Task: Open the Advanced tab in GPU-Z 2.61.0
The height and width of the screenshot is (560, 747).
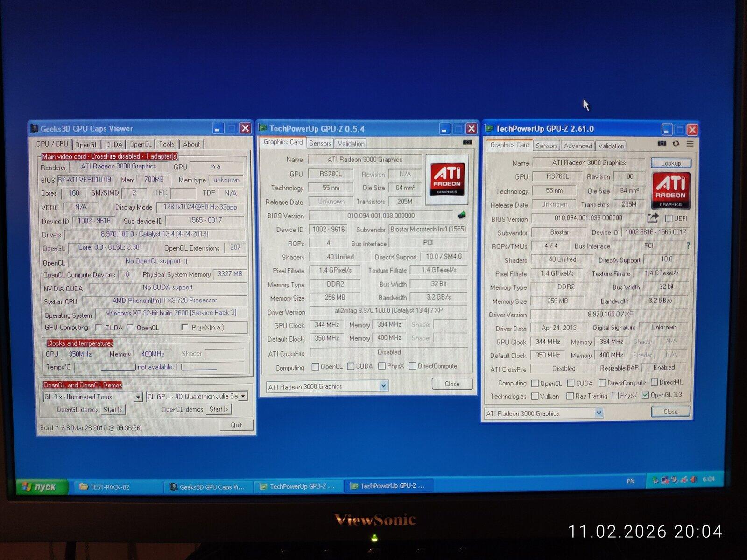Action: [578, 146]
